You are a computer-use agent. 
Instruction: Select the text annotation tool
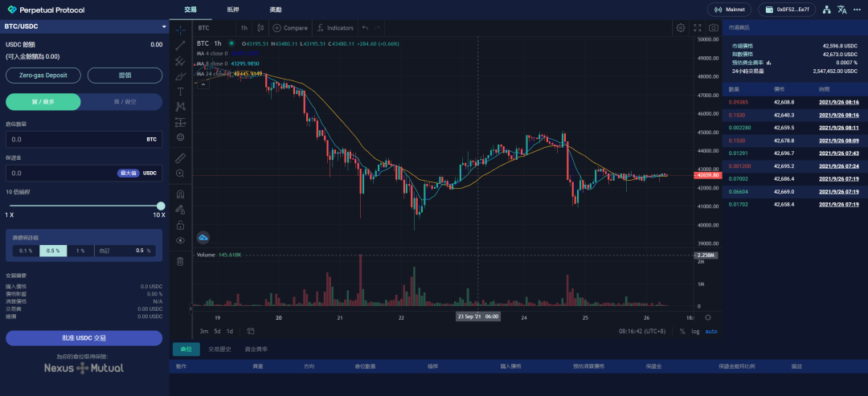click(x=180, y=92)
